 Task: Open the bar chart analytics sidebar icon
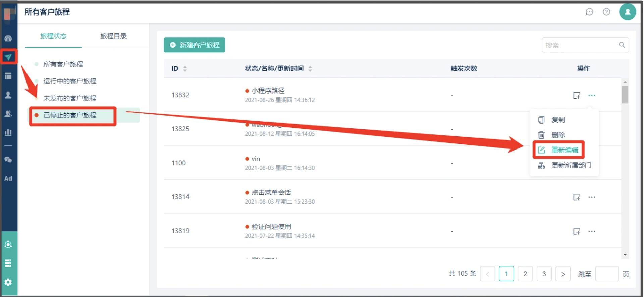[x=8, y=132]
